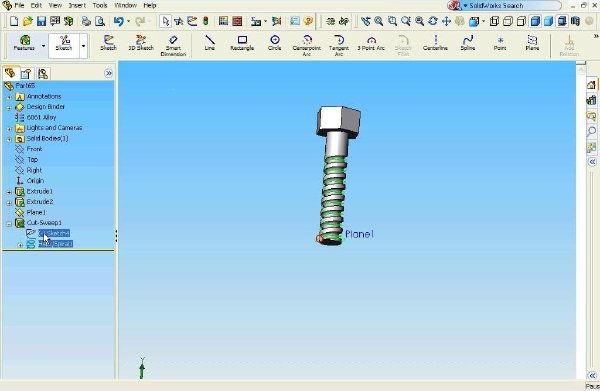600x391 pixels.
Task: Click the SolidWorks Help question icon
Action: tap(308, 21)
